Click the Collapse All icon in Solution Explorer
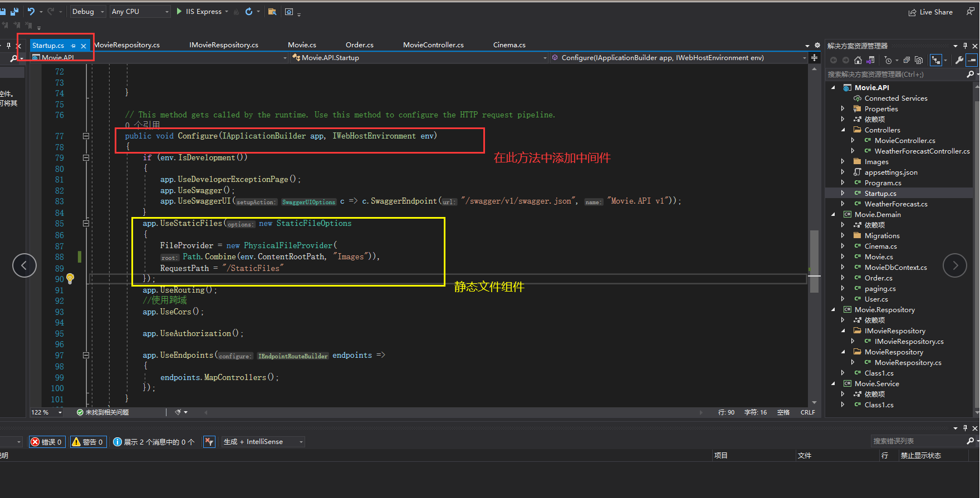Screen dimensions: 980x498 click(906, 60)
